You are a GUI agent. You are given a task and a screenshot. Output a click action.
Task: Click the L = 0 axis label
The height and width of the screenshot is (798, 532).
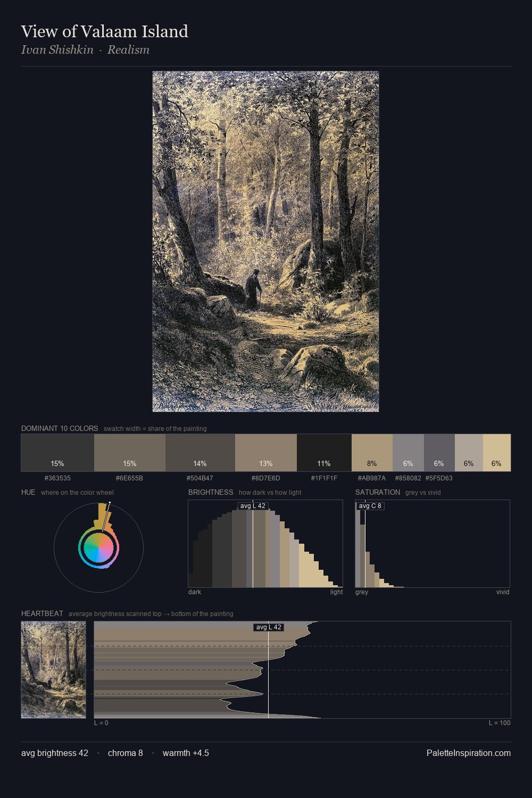101,723
